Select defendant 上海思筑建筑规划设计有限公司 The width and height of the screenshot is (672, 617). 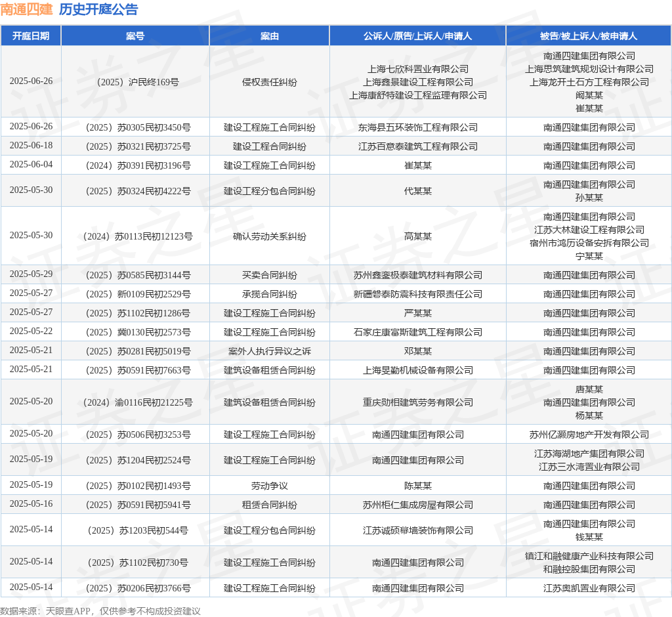click(x=589, y=69)
